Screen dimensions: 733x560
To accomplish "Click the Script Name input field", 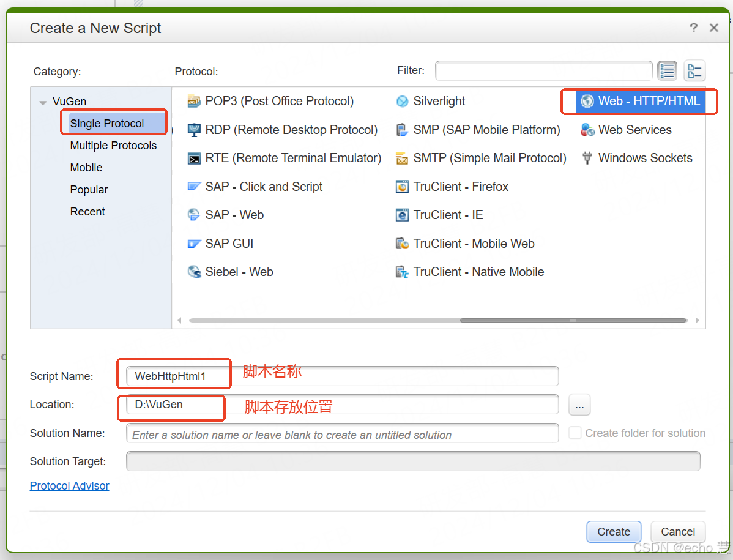I will point(342,376).
